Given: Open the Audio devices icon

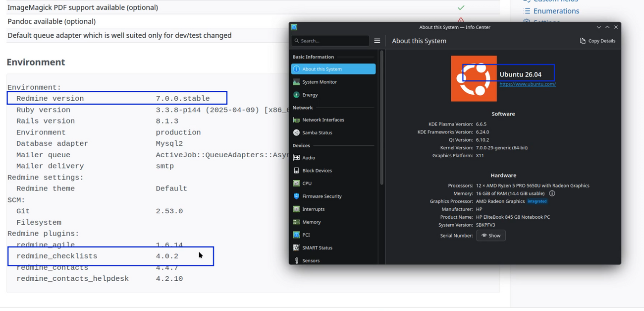Looking at the screenshot, I should pyautogui.click(x=296, y=158).
